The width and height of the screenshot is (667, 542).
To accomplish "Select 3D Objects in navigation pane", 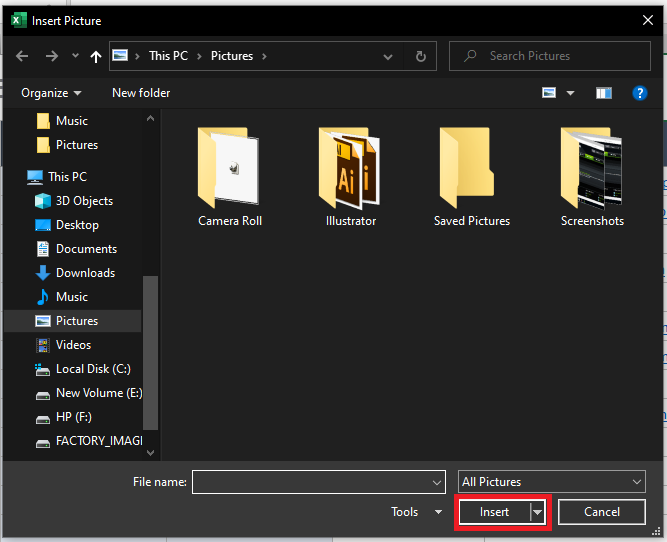I will [84, 201].
